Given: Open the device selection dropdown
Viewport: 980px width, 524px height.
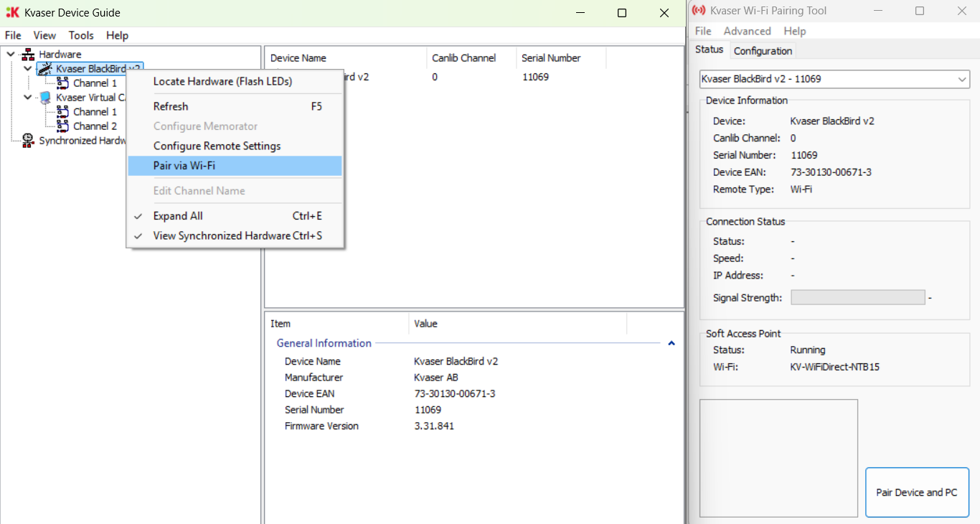Looking at the screenshot, I should click(x=963, y=79).
